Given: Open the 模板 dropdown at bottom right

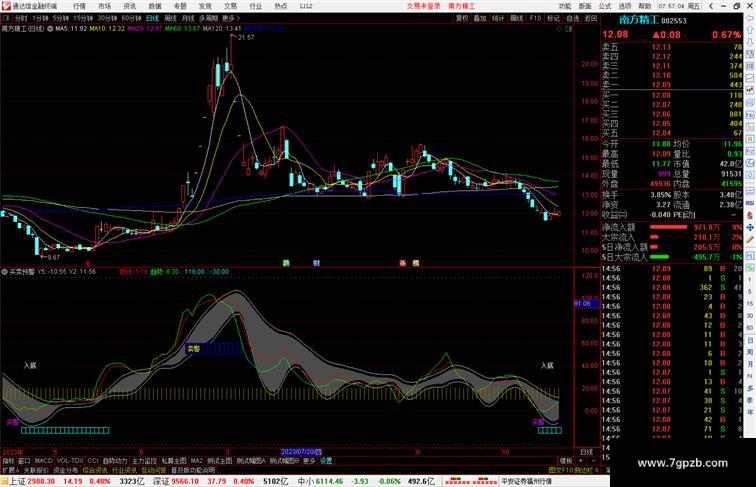Looking at the screenshot, I should [566, 461].
